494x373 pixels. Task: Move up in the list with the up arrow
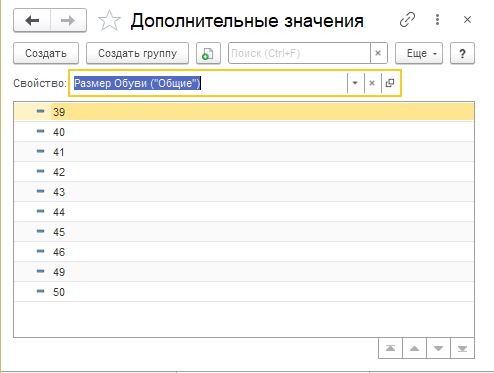click(414, 348)
